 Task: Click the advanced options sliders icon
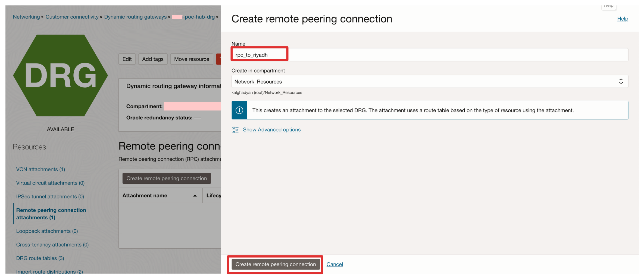235,130
